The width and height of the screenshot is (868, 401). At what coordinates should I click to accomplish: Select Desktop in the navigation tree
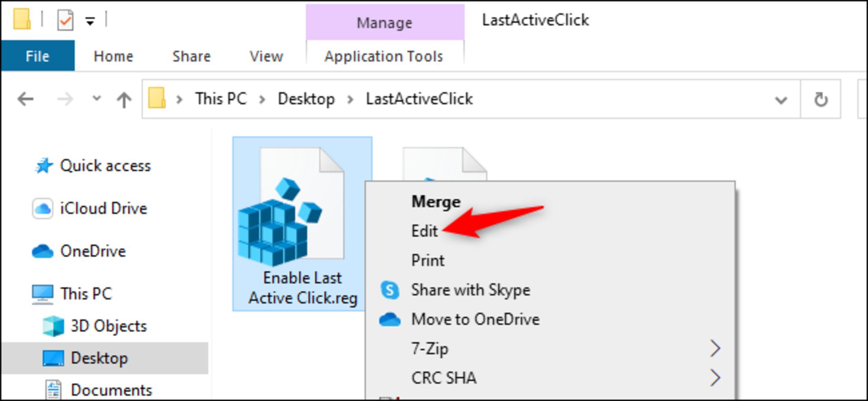(99, 358)
